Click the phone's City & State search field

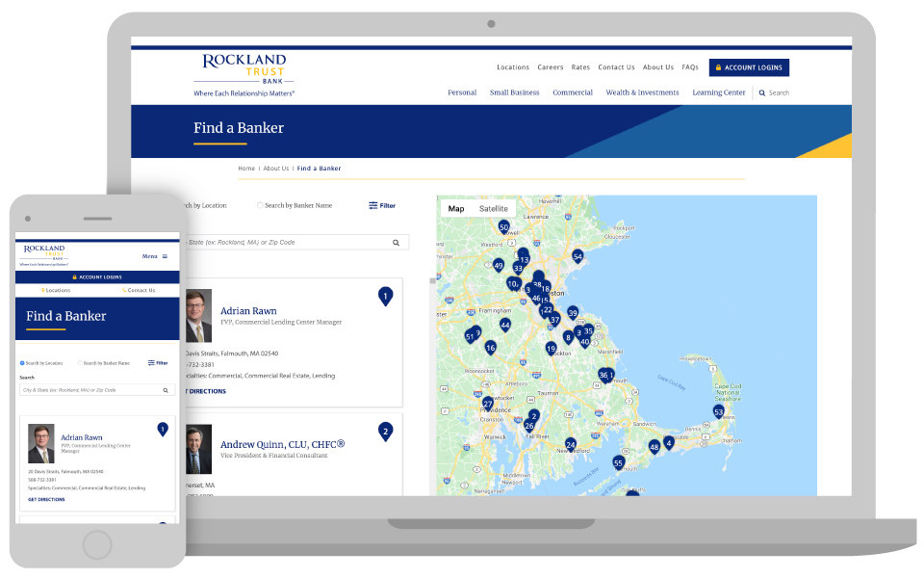tap(97, 390)
